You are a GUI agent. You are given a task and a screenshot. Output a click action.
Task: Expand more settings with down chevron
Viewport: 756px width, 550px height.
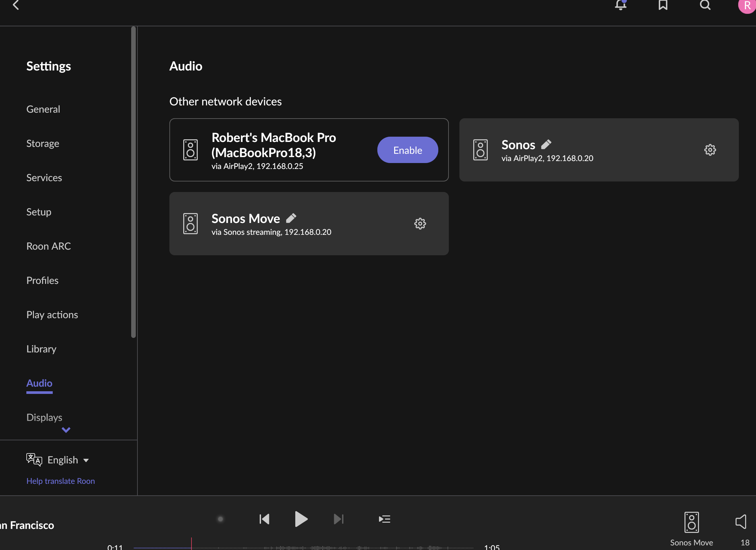(66, 430)
